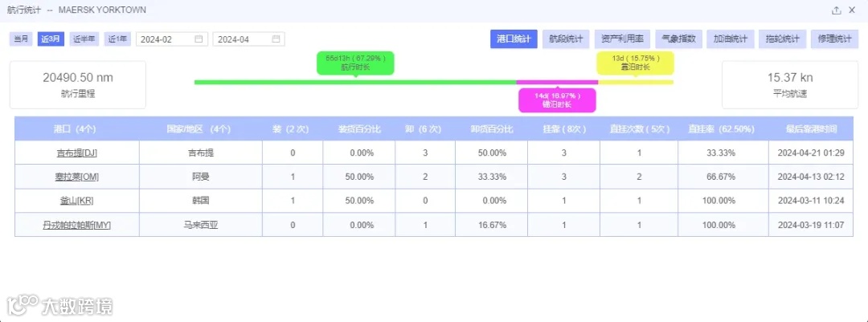Close the 航行统计 window
This screenshot has width=868, height=322.
click(852, 10)
